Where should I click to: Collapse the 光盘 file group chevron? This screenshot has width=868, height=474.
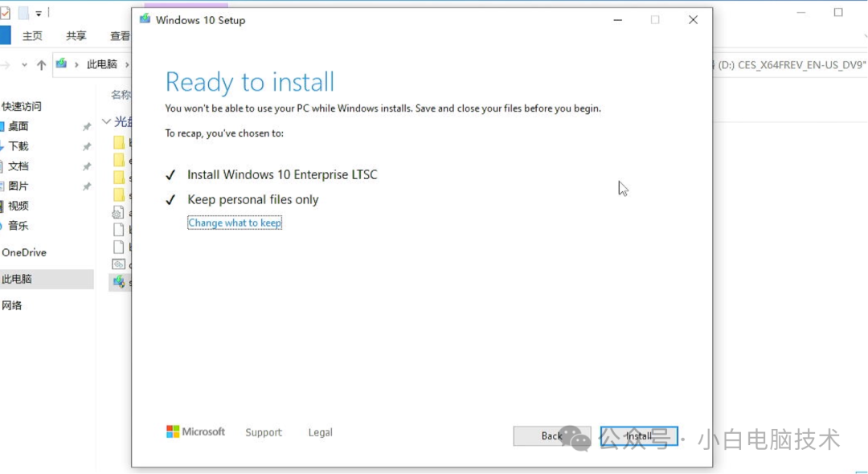click(106, 121)
